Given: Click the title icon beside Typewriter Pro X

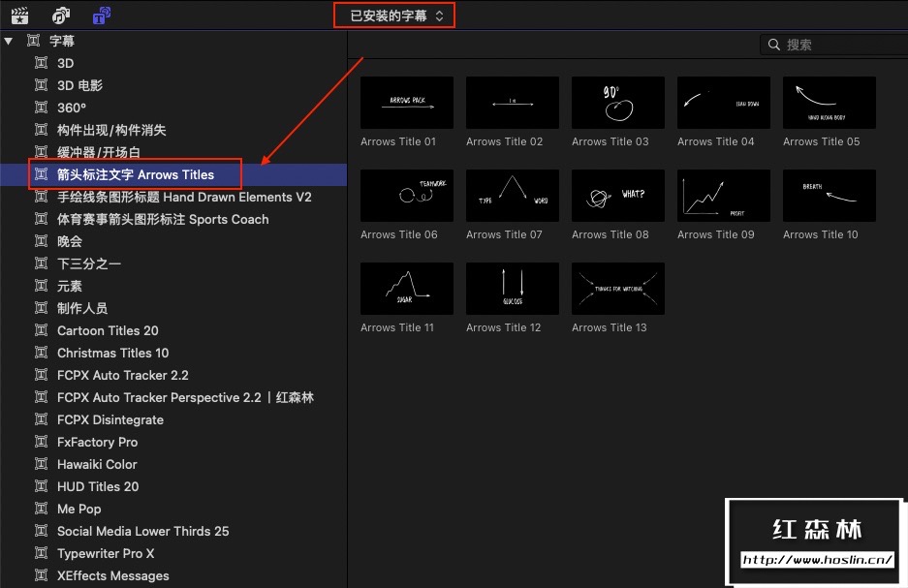Looking at the screenshot, I should click(41, 553).
